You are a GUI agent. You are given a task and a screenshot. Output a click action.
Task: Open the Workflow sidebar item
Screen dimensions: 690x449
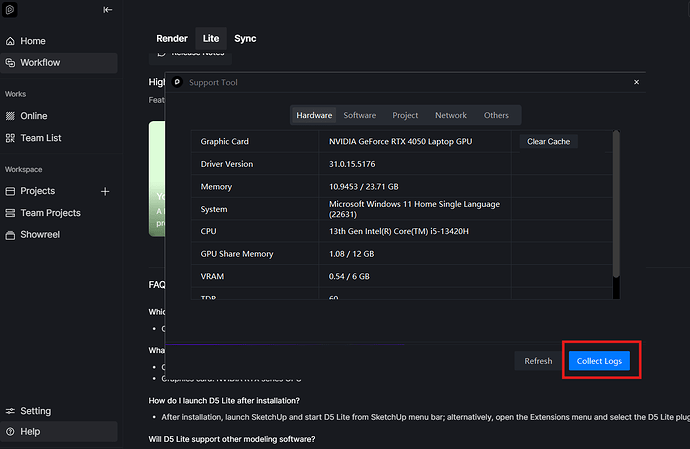click(x=40, y=63)
